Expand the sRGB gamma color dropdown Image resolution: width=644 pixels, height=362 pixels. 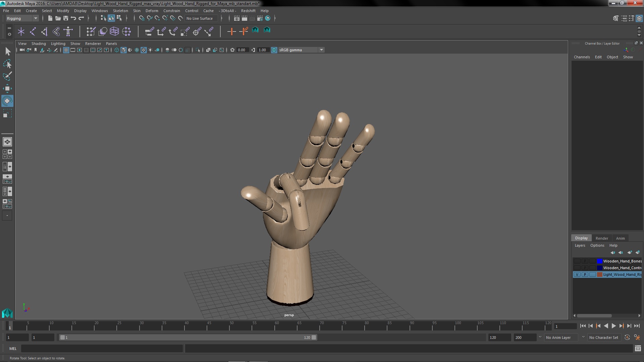click(321, 50)
